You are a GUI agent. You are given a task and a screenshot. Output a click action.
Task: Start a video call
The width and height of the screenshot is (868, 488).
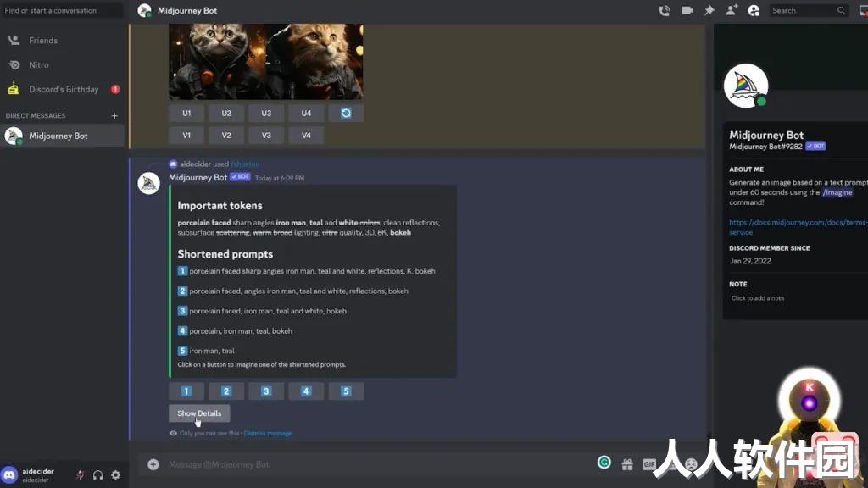(x=687, y=10)
